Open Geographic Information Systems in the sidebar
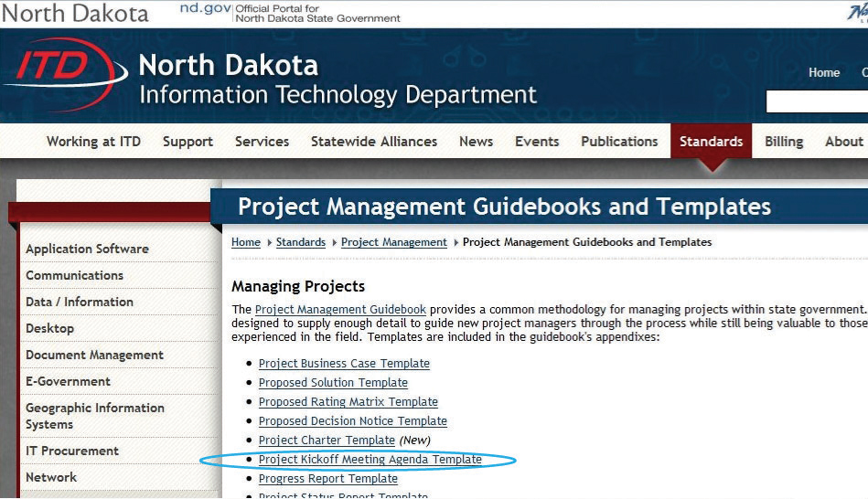The image size is (868, 499). tap(95, 416)
